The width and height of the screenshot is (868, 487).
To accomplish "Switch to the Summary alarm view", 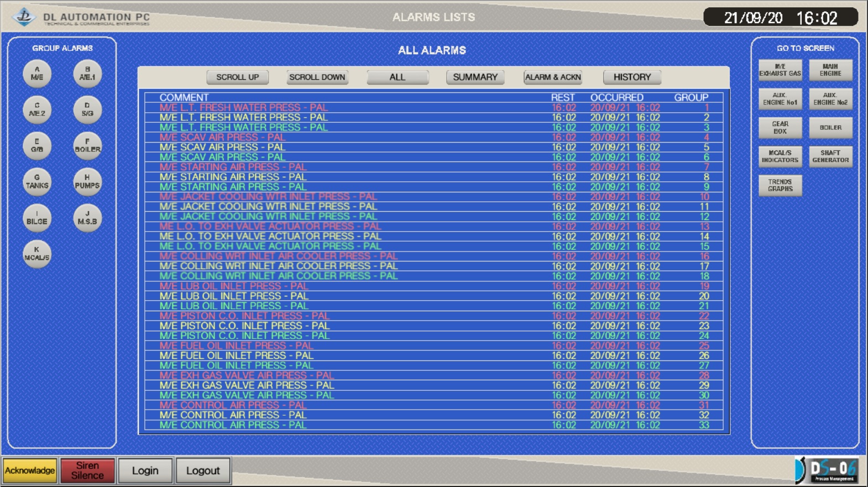I will (x=475, y=77).
